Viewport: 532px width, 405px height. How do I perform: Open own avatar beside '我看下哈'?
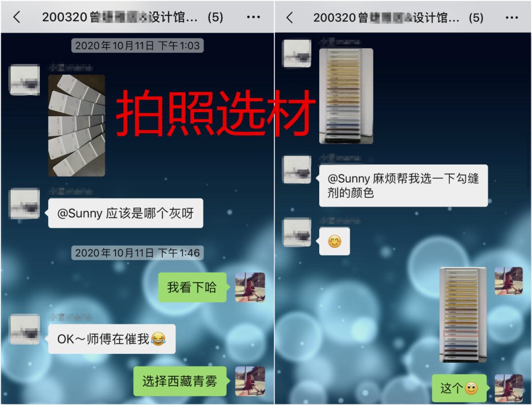[250, 287]
